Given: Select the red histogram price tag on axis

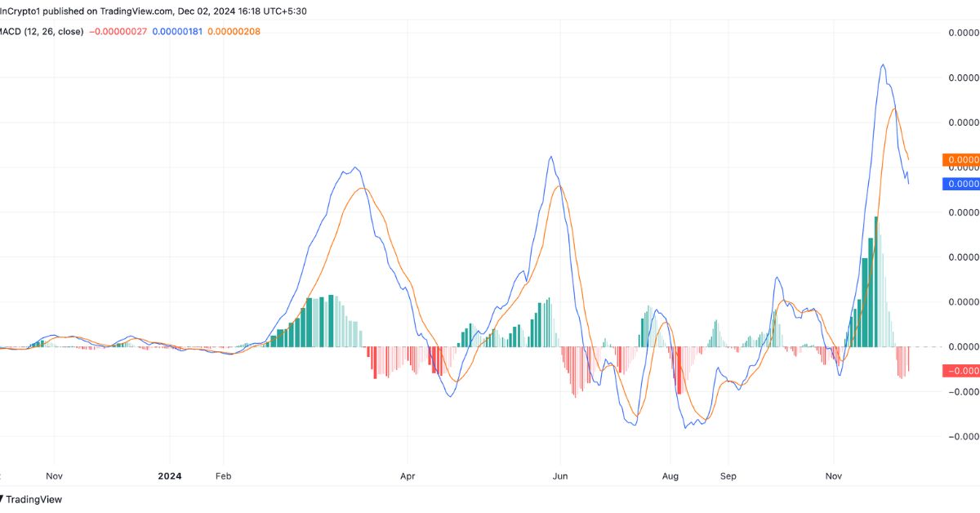Looking at the screenshot, I should tap(960, 371).
